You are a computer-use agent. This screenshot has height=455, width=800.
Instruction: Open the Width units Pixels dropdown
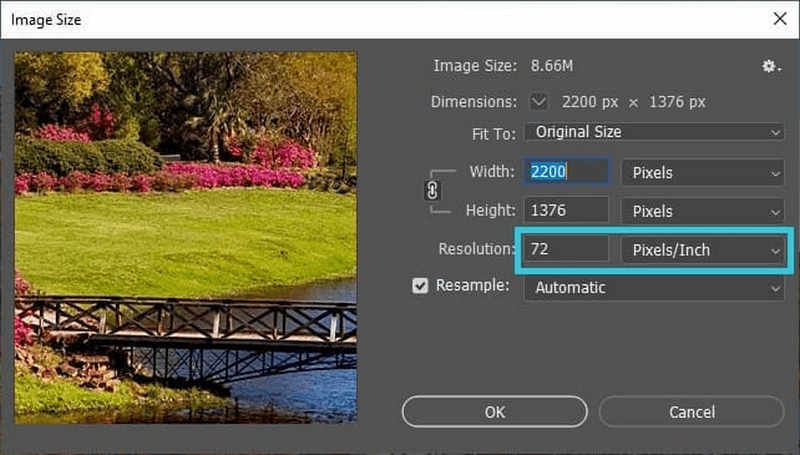703,172
